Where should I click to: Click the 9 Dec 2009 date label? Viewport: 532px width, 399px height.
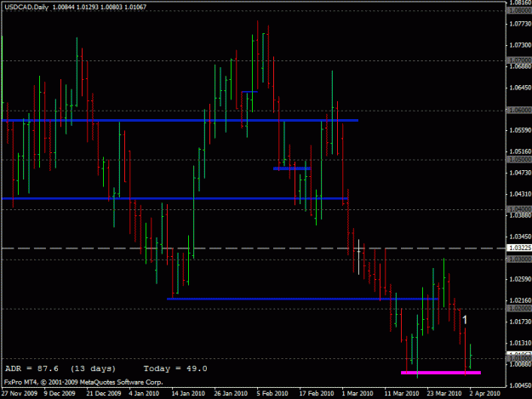(60, 394)
